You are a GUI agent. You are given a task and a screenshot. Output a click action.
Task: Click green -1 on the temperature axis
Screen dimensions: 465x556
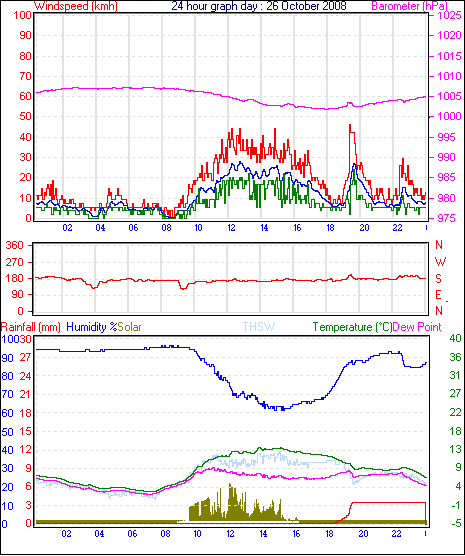point(456,505)
